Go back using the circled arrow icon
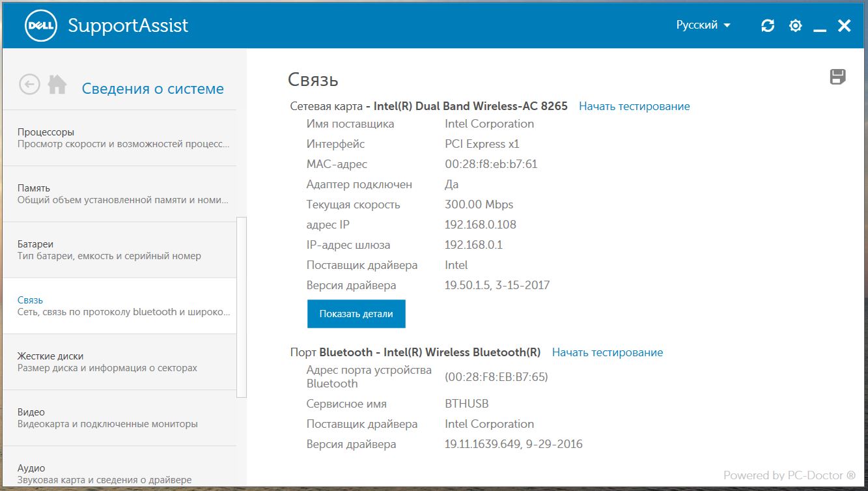868x491 pixels. pyautogui.click(x=29, y=84)
